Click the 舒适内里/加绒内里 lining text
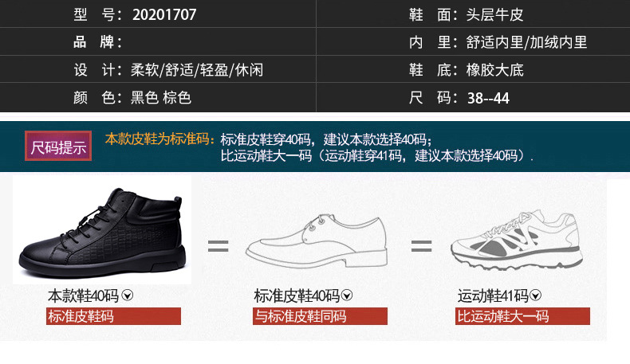The width and height of the screenshot is (630, 364). coord(526,42)
